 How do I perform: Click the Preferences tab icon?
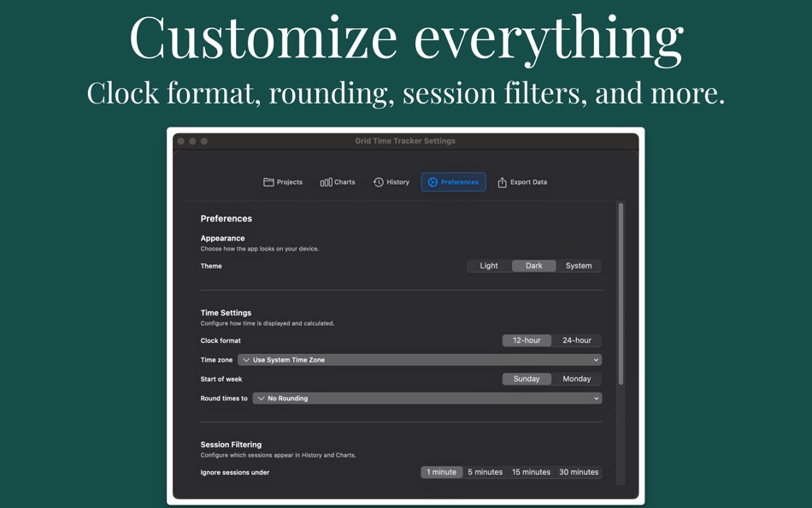[x=432, y=182]
